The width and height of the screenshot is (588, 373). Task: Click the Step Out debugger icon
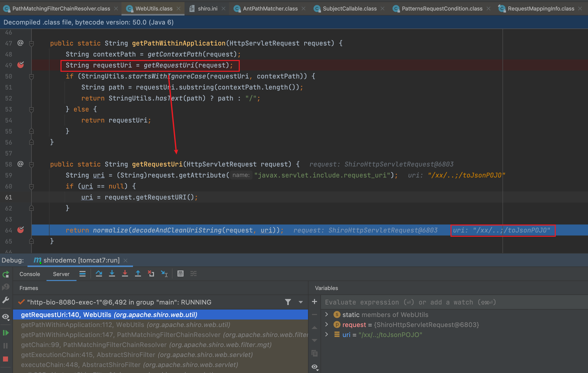click(x=138, y=274)
